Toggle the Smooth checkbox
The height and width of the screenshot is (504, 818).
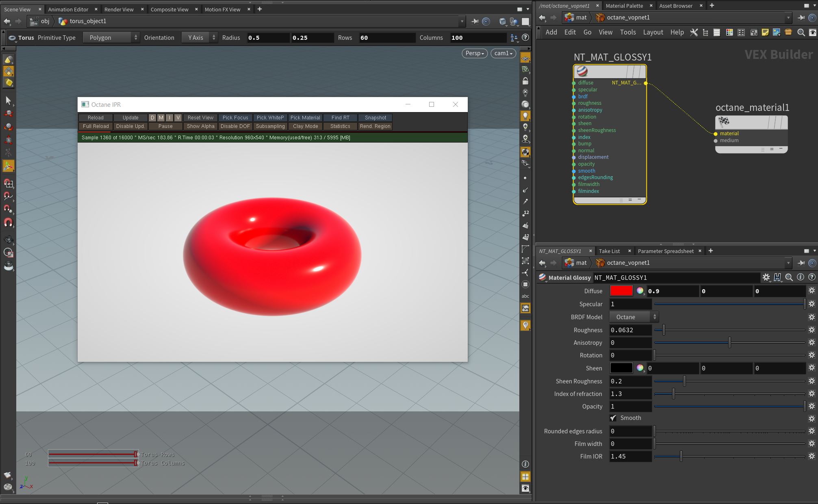[x=613, y=418]
